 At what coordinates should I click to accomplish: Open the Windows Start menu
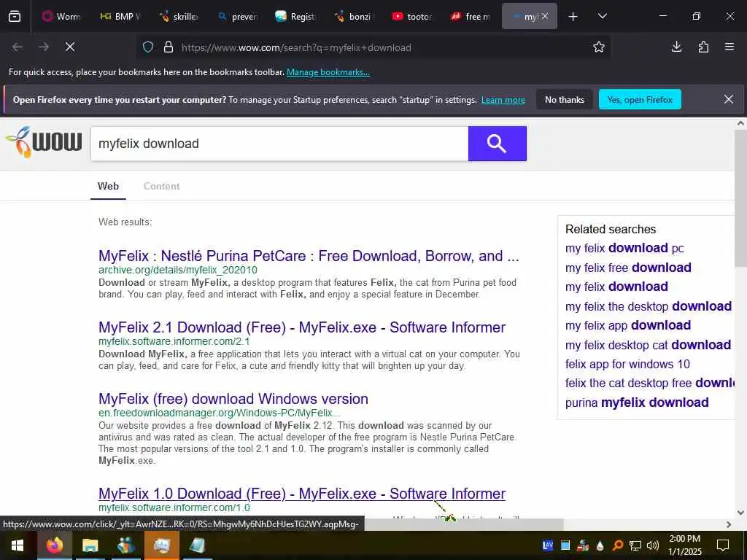(18, 545)
